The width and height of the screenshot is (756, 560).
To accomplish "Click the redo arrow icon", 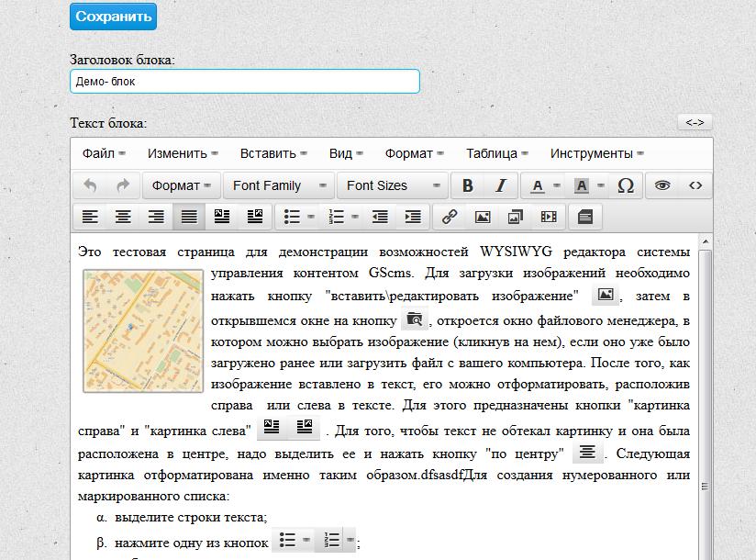I will pyautogui.click(x=123, y=185).
